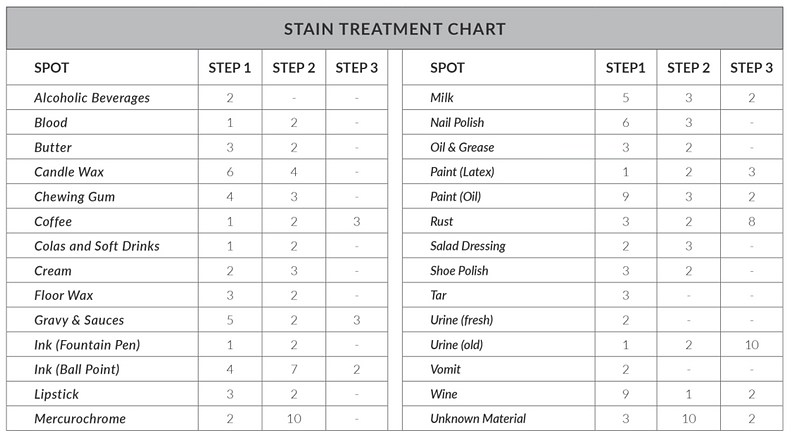This screenshot has height=441, width=792.
Task: Click the Unknown Material entry
Action: (478, 419)
